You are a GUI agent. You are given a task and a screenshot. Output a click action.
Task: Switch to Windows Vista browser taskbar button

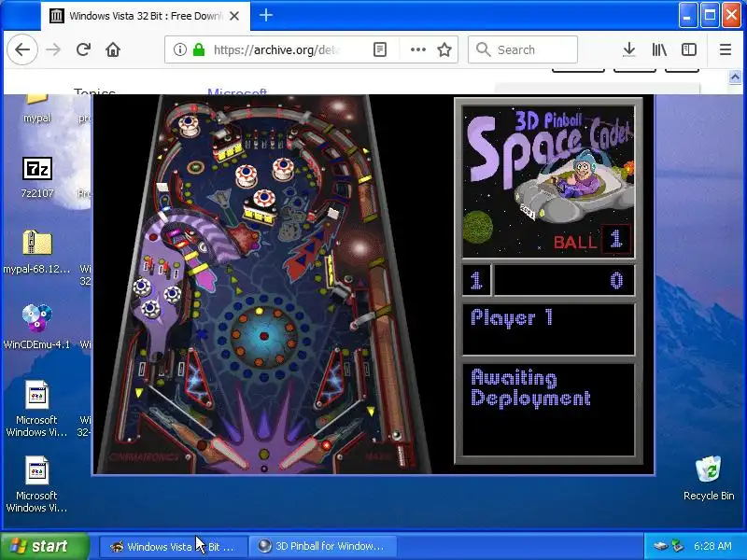coord(173,546)
